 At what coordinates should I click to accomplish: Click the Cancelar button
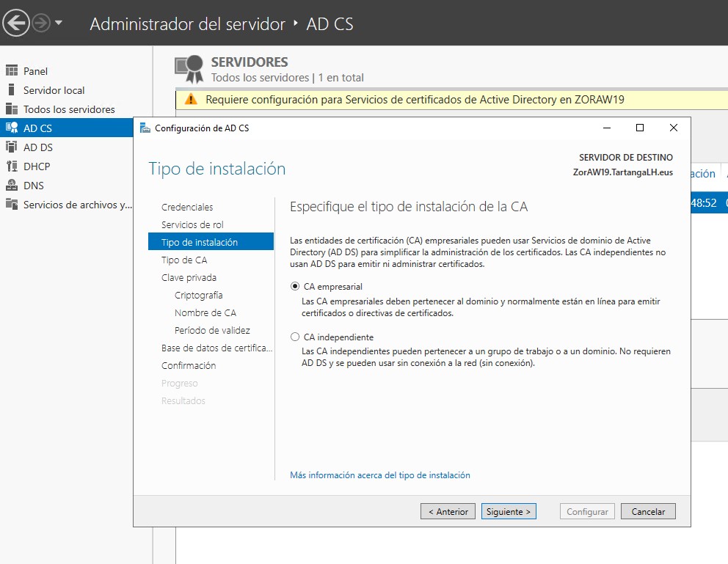pos(648,511)
